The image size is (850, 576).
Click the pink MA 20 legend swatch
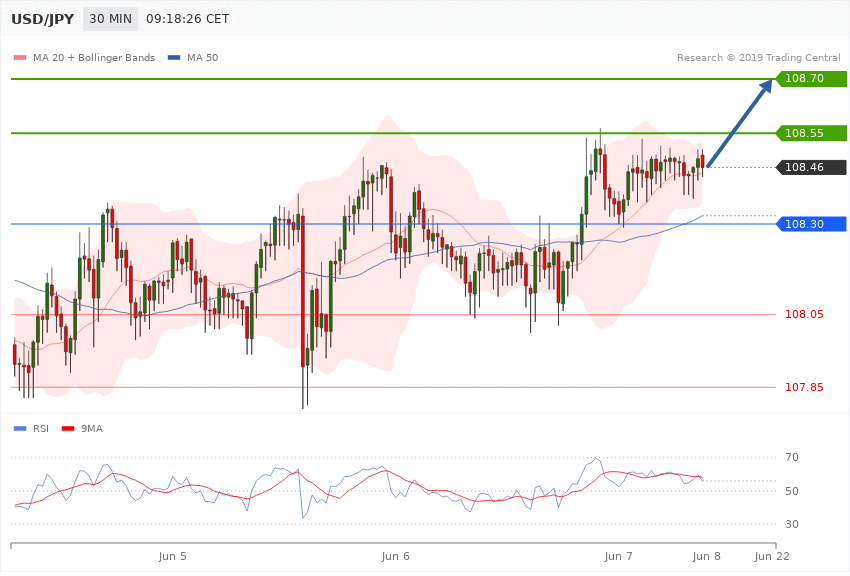point(20,57)
